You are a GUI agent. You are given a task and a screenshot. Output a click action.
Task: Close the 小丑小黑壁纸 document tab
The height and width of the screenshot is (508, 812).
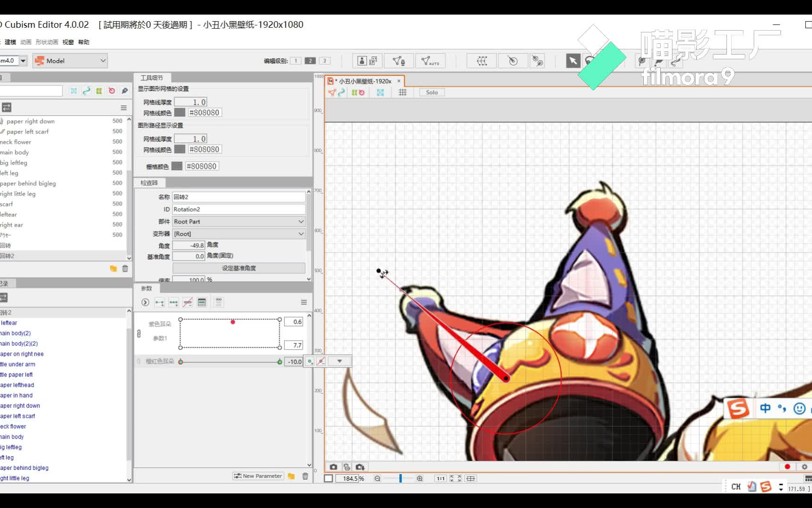[399, 81]
